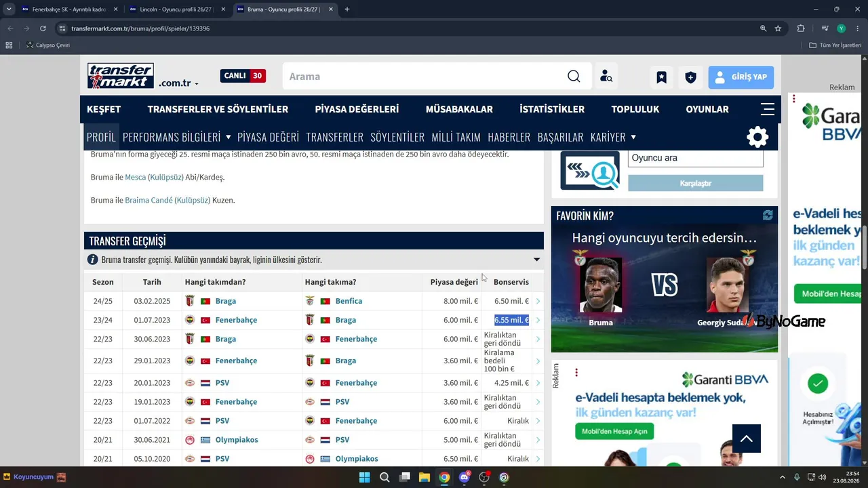Image resolution: width=868 pixels, height=488 pixels.
Task: Choose Bruma's photo in Favorin Kim poll
Action: click(x=601, y=285)
